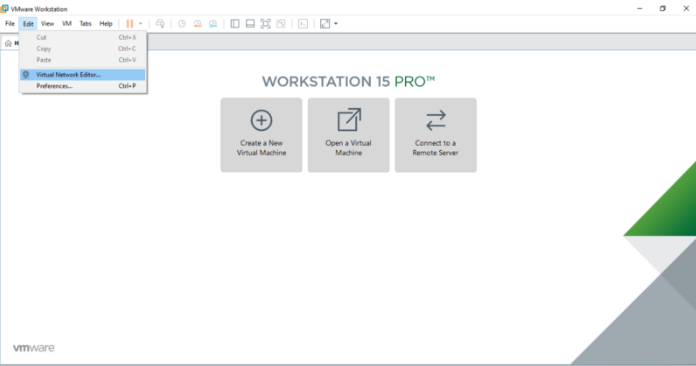Viewport: 696px width, 366px height.
Task: Open the VM menu
Action: coord(67,24)
